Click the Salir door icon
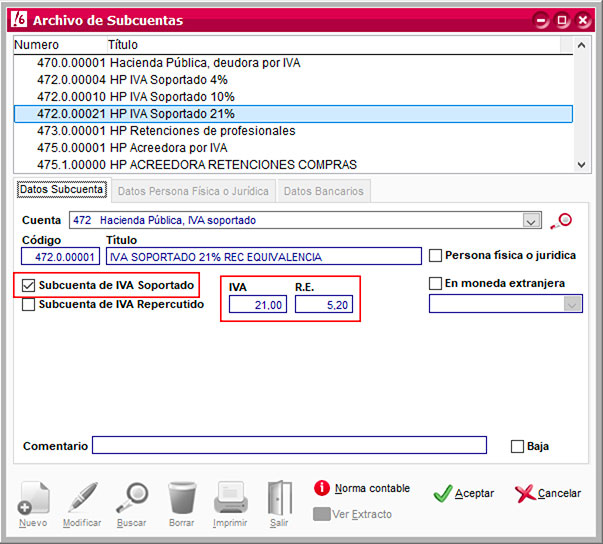The width and height of the screenshot is (603, 544). [x=280, y=498]
